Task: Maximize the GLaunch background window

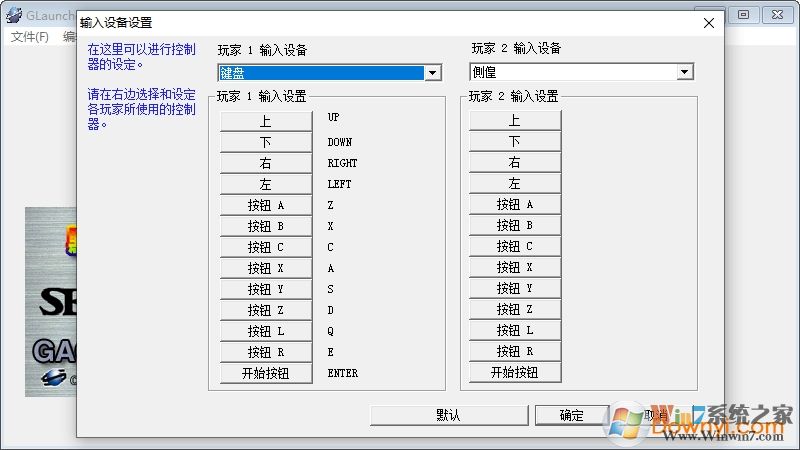Action: coord(743,15)
